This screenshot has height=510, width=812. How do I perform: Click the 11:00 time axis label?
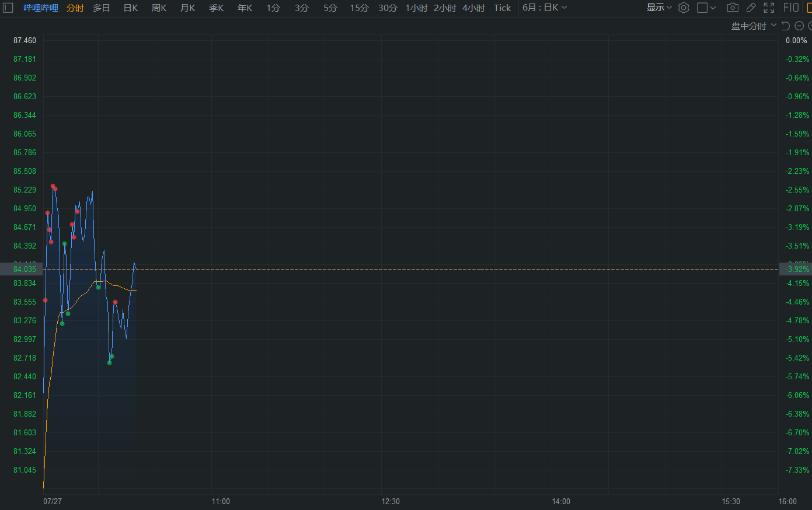(221, 501)
